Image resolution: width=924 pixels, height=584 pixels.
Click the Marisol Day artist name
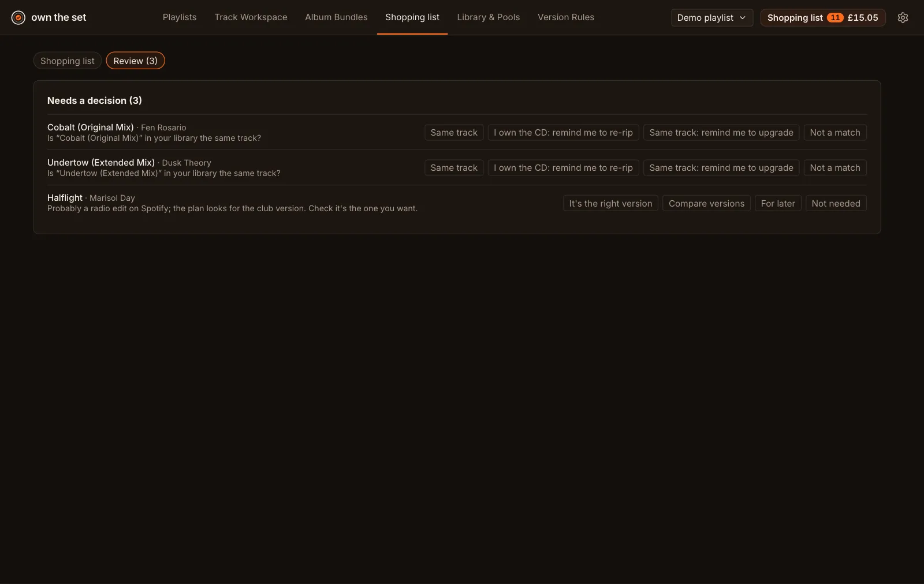tap(112, 198)
